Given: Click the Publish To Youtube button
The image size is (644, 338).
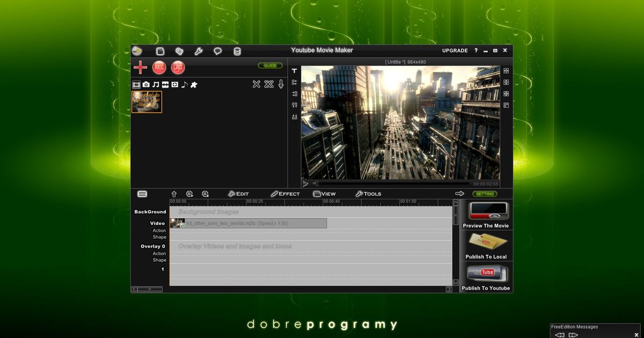Looking at the screenshot, I should 485,278.
